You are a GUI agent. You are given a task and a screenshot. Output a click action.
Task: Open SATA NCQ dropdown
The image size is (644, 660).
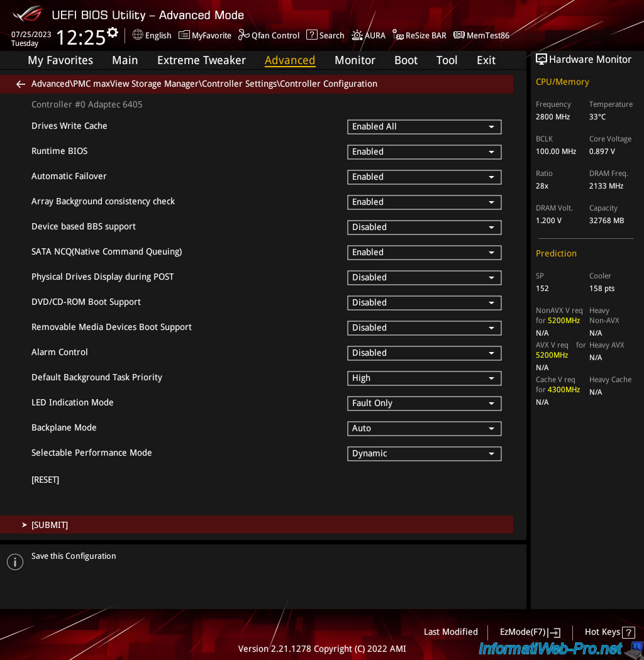pyautogui.click(x=424, y=253)
